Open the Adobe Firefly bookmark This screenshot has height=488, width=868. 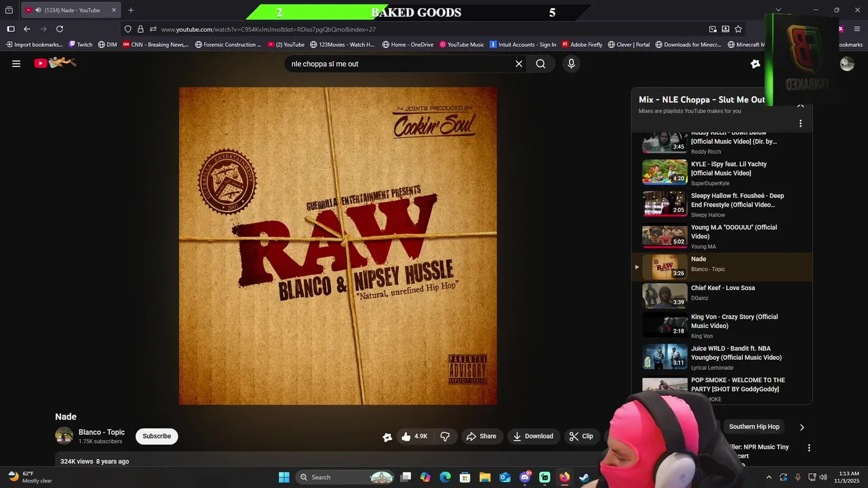(x=582, y=45)
